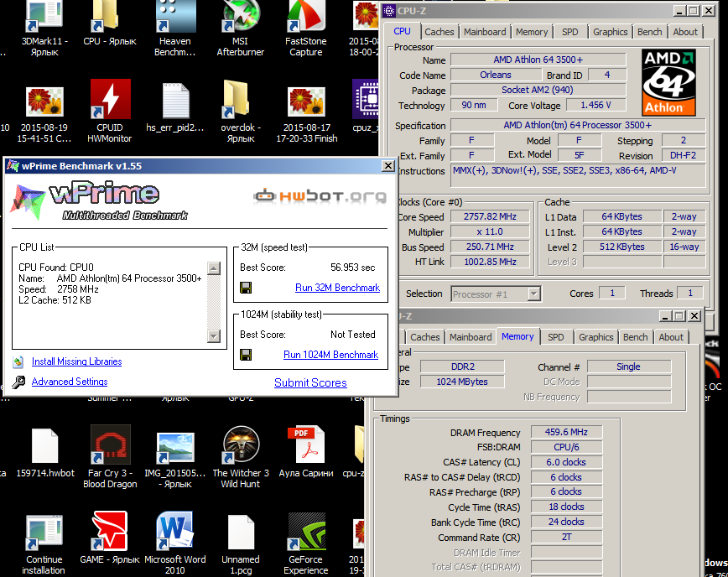Select Memory tab in lower CPU-Z window
This screenshot has height=577, width=728.
point(517,336)
